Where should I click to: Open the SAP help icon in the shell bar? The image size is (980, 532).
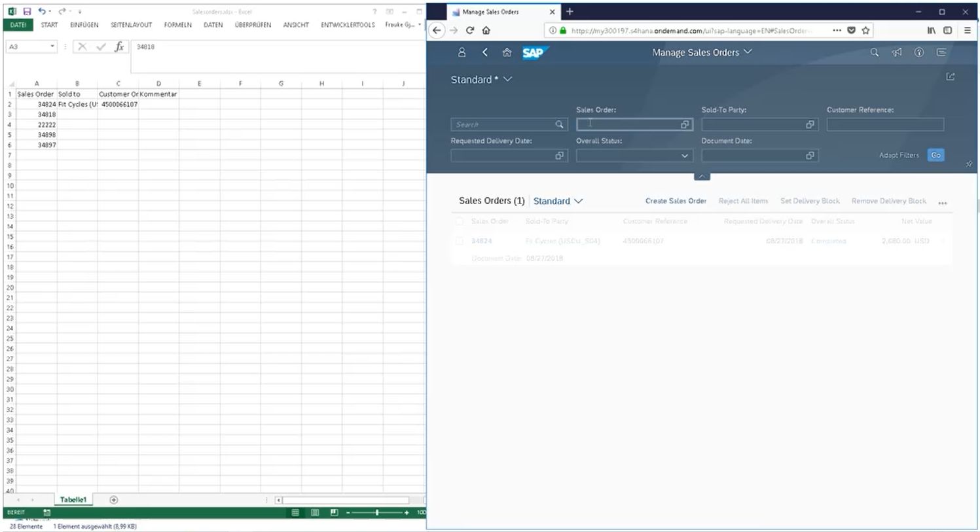click(919, 52)
